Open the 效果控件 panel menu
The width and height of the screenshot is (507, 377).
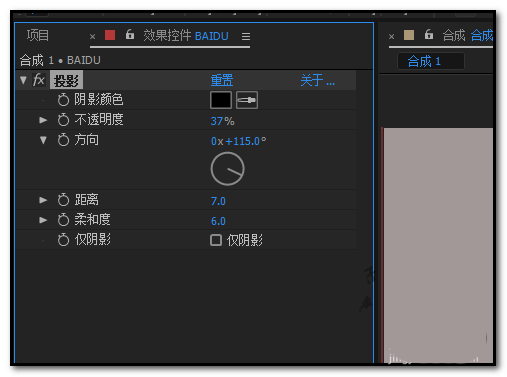coord(246,36)
